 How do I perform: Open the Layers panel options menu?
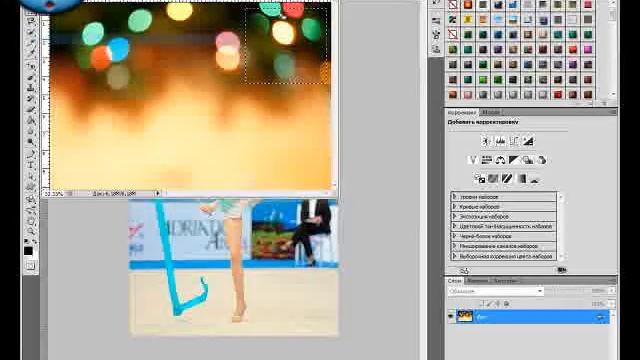point(611,280)
